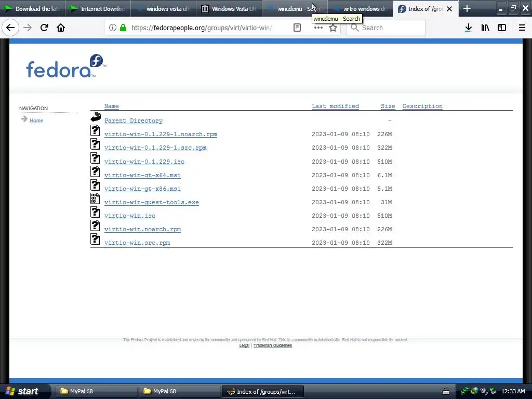Viewport: 532px width, 399px height.
Task: Click file icon beside virtio-win.iso
Action: pos(96,212)
